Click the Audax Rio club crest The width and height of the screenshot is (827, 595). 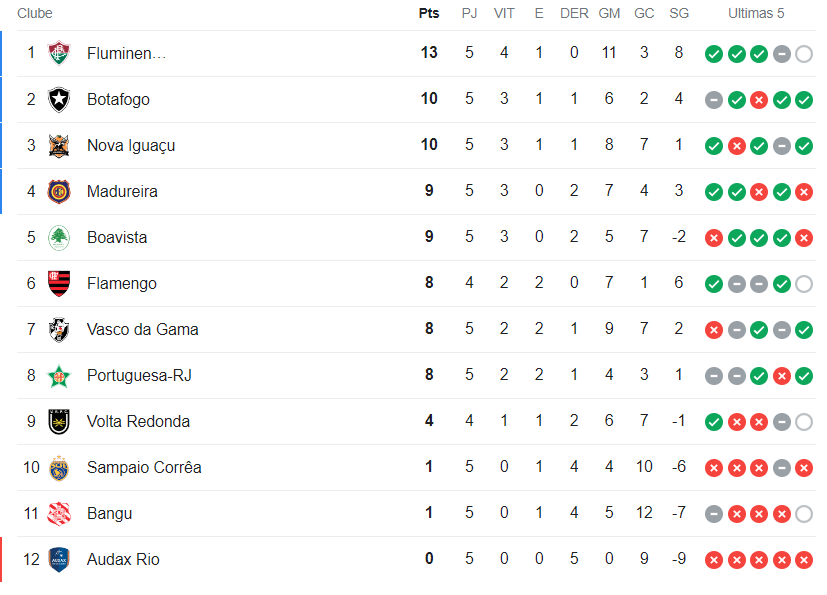point(59,559)
